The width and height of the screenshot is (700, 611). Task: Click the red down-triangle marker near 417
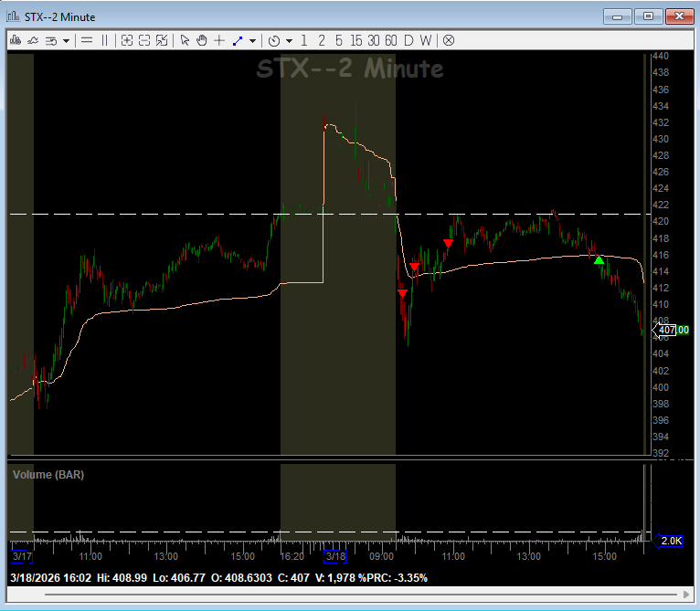(x=448, y=243)
